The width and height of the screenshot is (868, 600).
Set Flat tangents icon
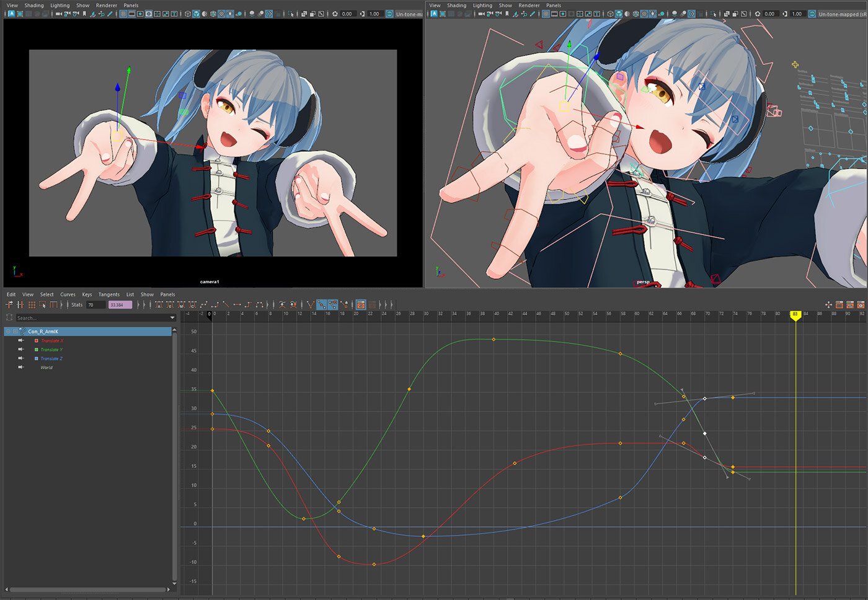pos(237,304)
